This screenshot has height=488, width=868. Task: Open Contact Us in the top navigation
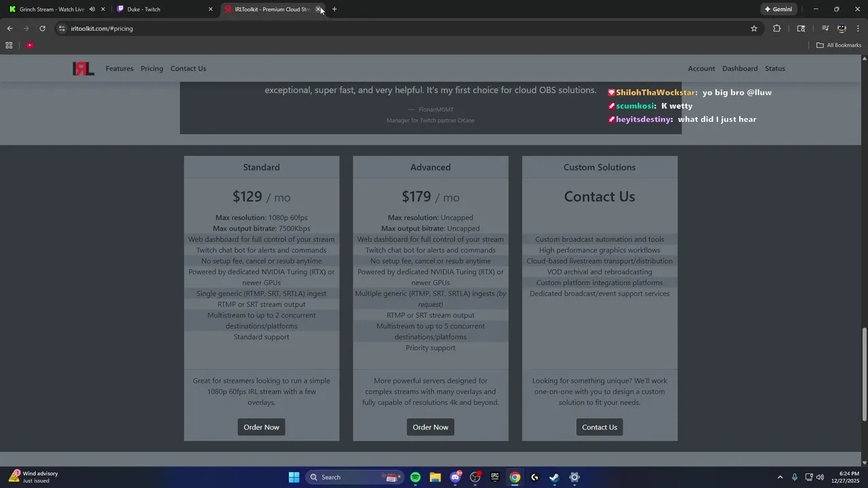pos(188,68)
